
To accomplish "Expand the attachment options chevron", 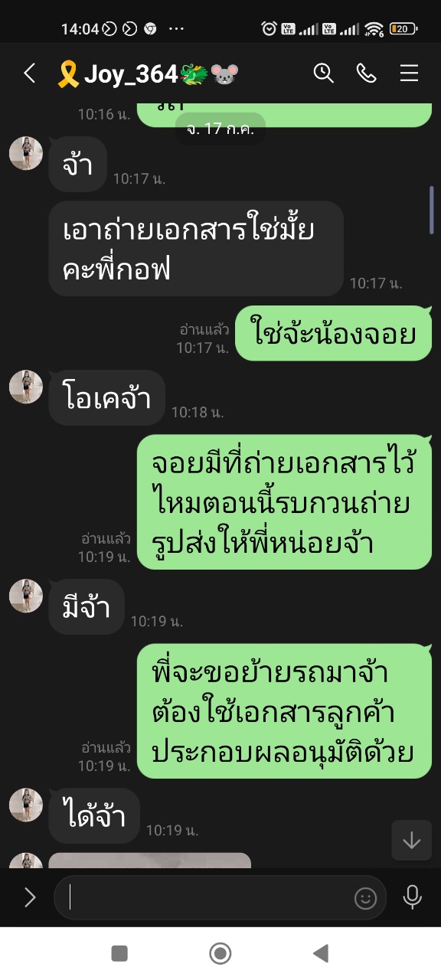I will pos(30,897).
